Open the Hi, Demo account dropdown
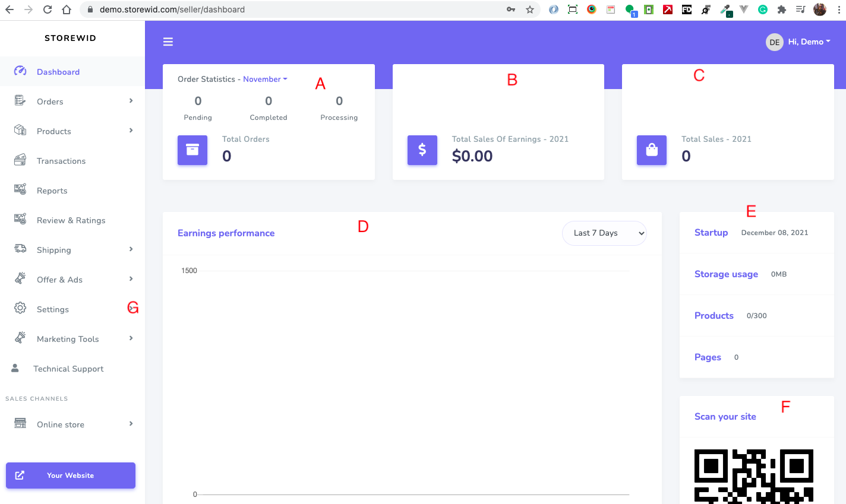 (x=809, y=42)
